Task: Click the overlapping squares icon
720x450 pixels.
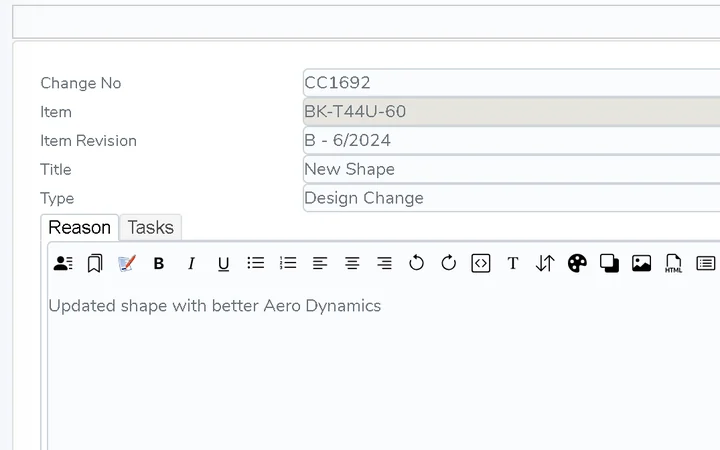Action: tap(609, 264)
